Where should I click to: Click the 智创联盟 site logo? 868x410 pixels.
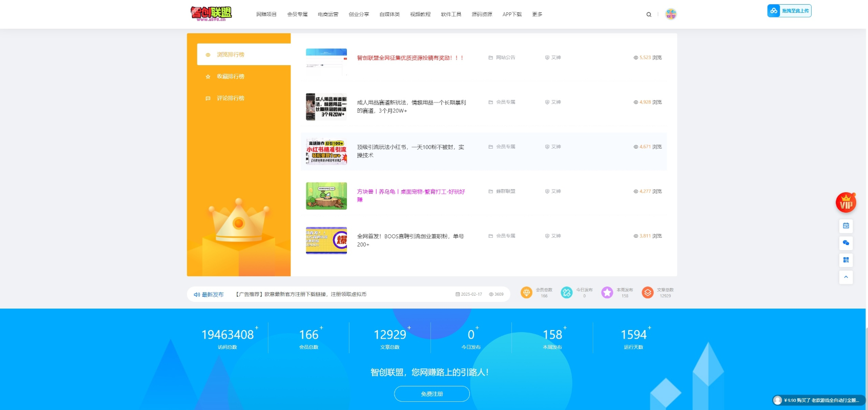tap(211, 14)
